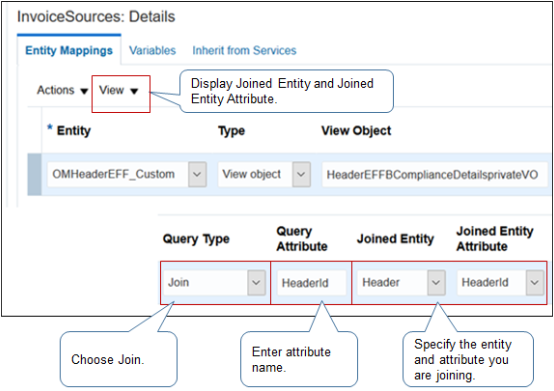Viewport: 554px width, 391px height.
Task: Click the Joined Entity Attribute column header
Action: pos(495,239)
